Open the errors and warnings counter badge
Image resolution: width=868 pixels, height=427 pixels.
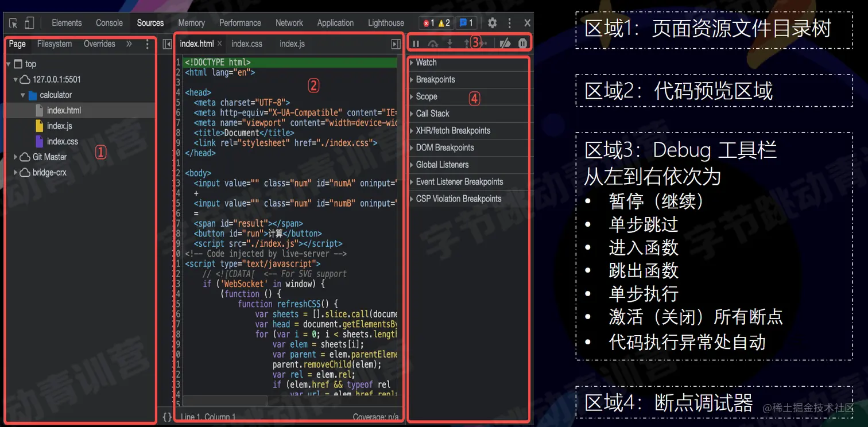point(437,23)
